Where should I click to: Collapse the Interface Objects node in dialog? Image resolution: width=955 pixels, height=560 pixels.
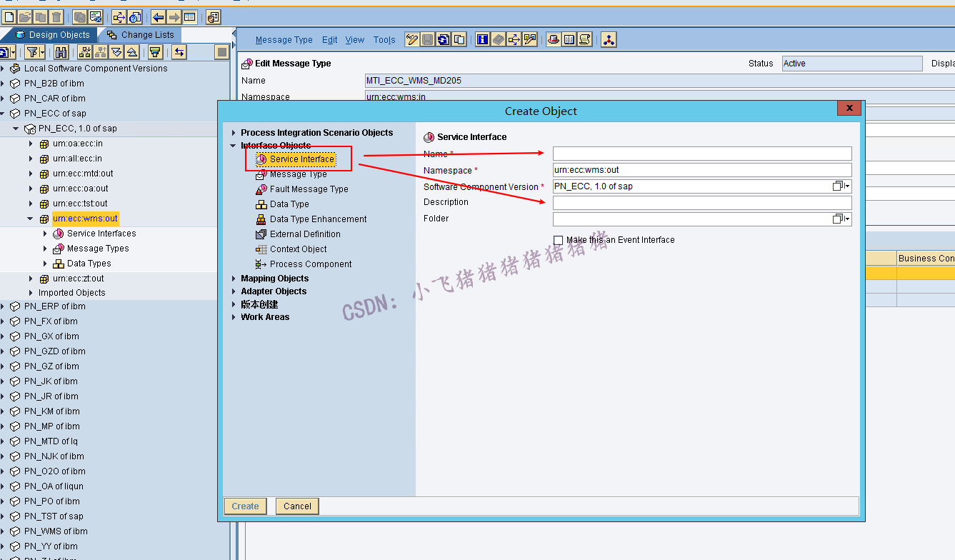234,146
